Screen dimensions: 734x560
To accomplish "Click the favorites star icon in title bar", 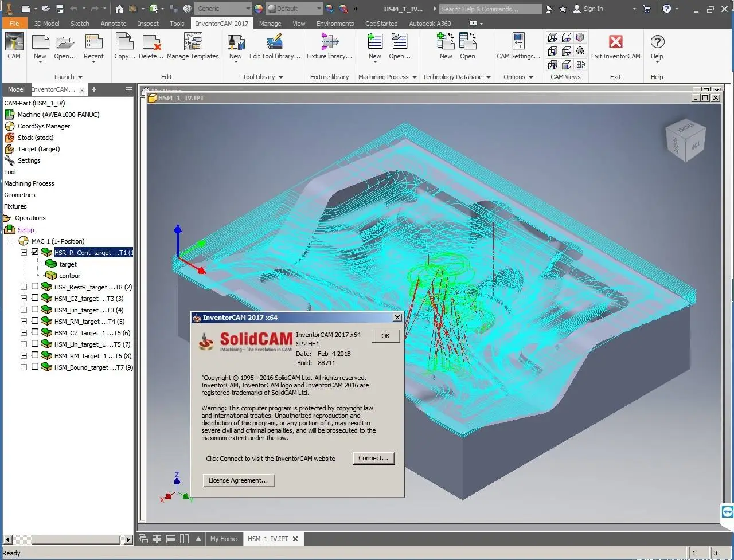I will click(563, 9).
